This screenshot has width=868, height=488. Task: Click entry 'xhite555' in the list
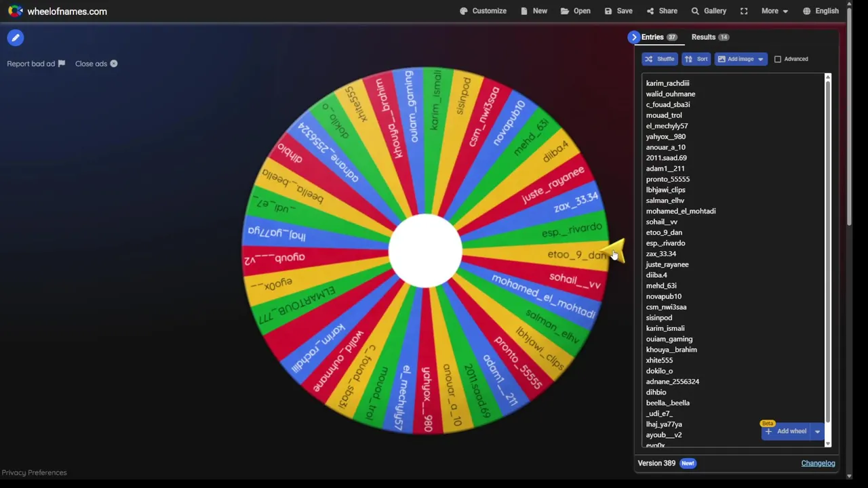pyautogui.click(x=659, y=361)
